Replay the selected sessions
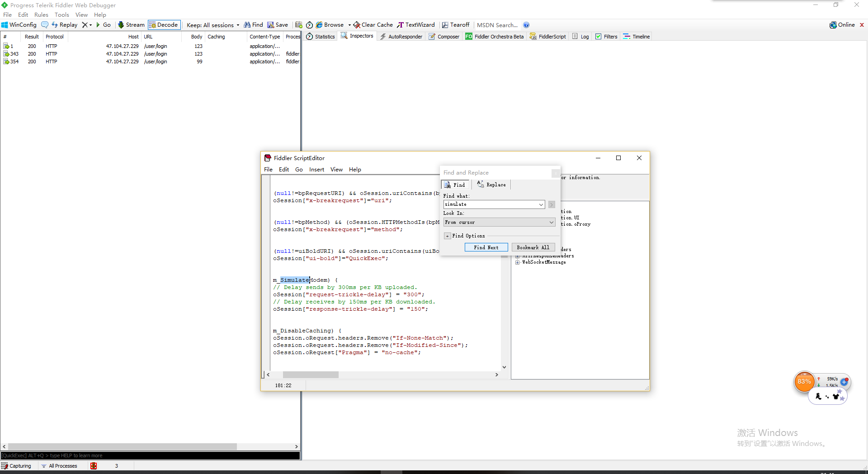This screenshot has width=868, height=474. (x=64, y=25)
